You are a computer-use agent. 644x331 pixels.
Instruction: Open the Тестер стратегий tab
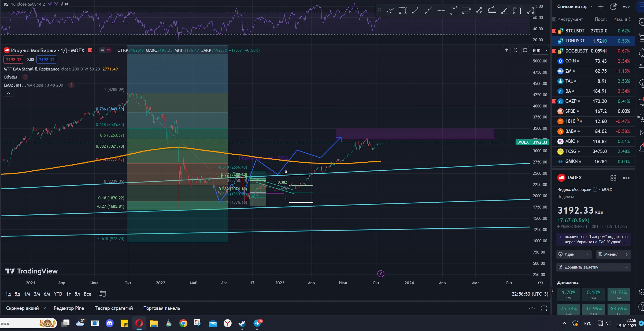tap(114, 308)
